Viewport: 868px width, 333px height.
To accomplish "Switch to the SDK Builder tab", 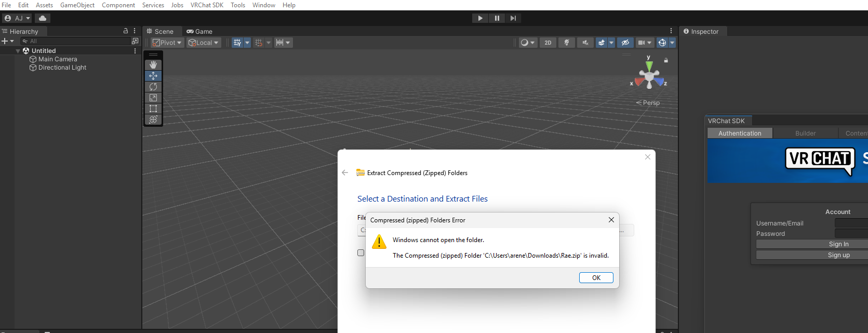I will click(x=805, y=134).
